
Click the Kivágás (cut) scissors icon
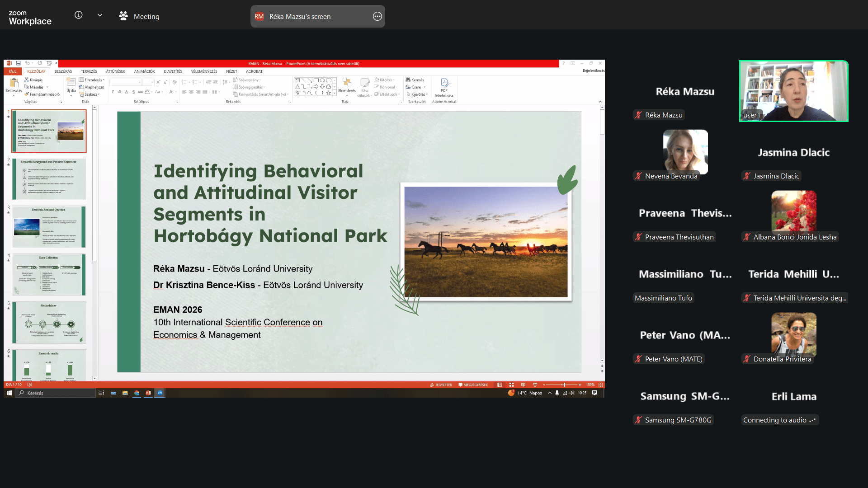(27, 80)
